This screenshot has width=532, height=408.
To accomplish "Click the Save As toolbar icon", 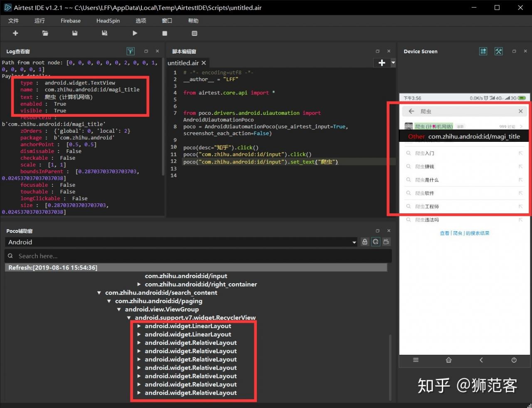I will [x=105, y=33].
